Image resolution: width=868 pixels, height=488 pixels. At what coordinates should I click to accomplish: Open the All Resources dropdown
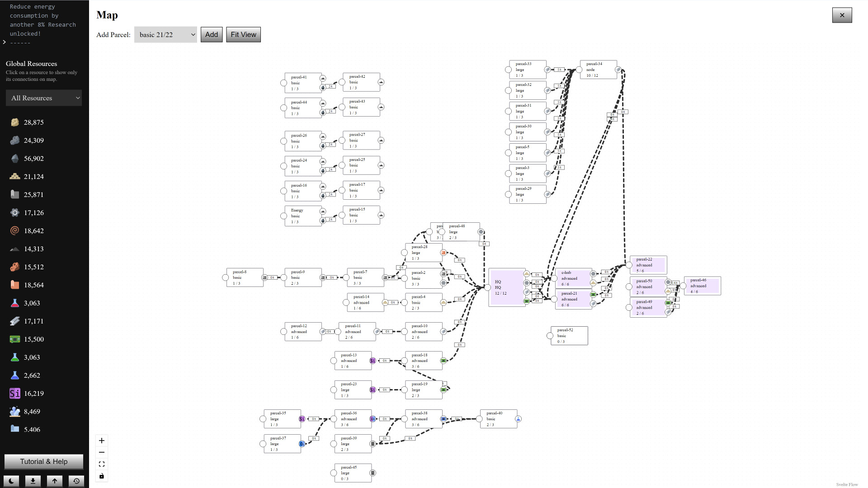[x=44, y=98]
